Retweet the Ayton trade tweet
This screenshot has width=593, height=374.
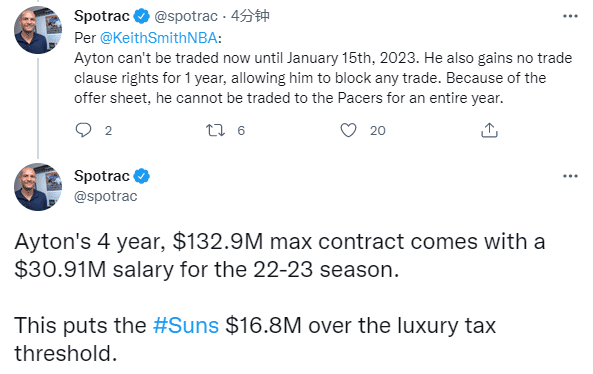[x=215, y=130]
